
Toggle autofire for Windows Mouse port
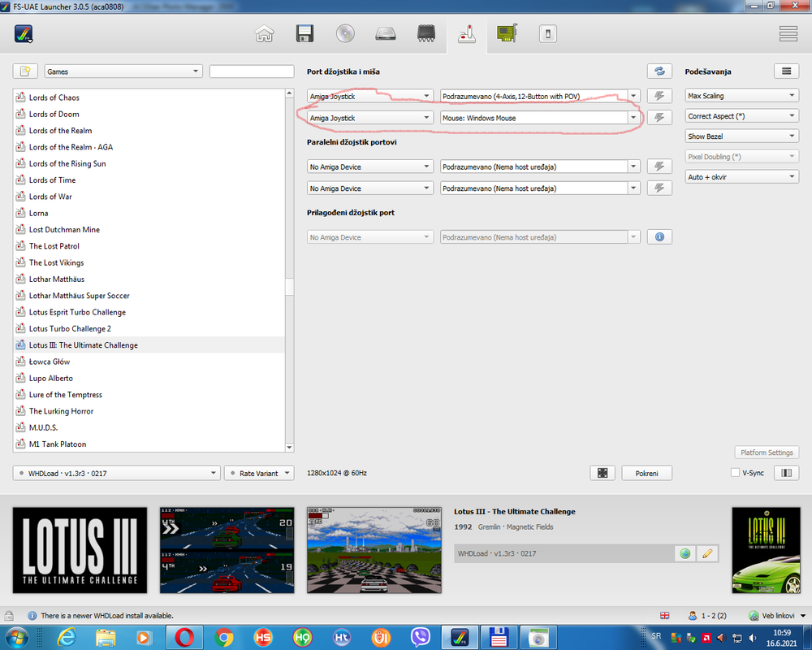tap(659, 118)
